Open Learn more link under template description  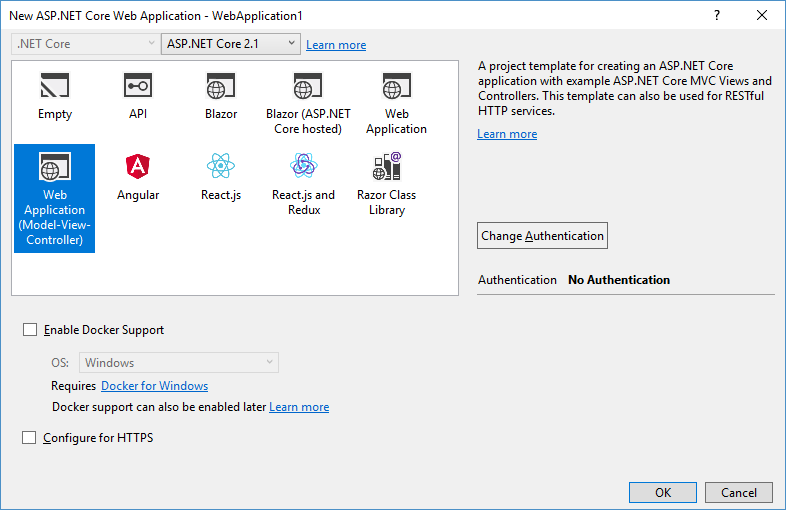[507, 134]
